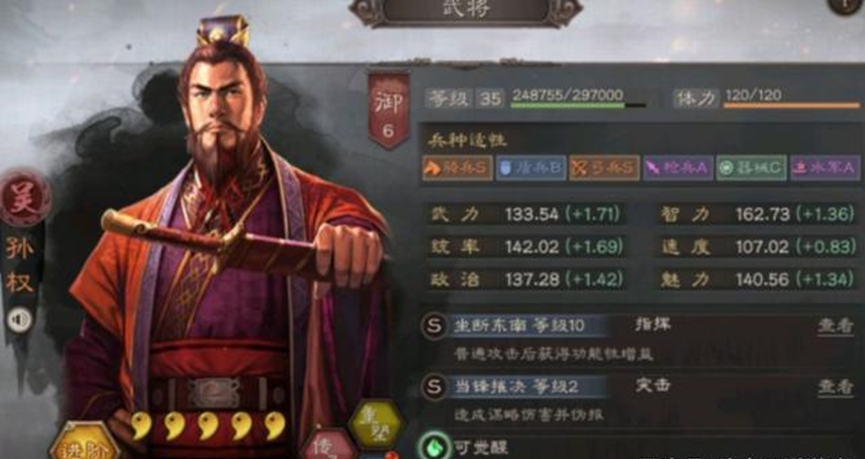The image size is (865, 459).
Task: Open the red 传 biography hexagon button
Action: tap(330, 445)
